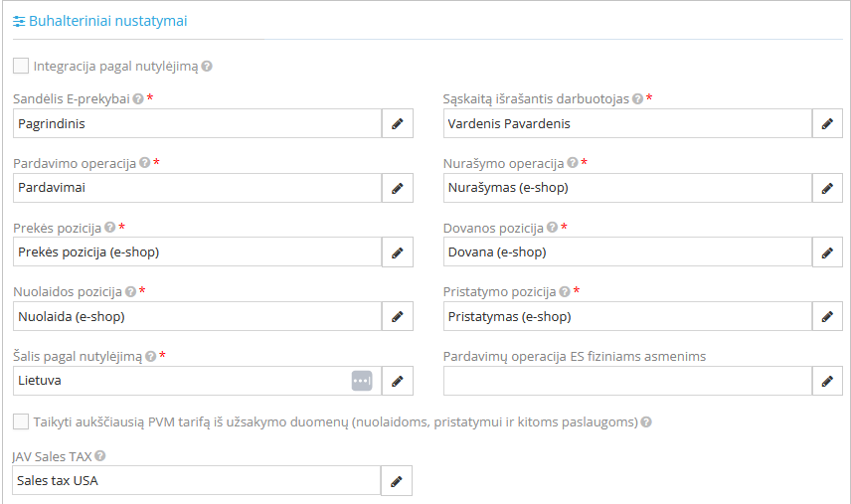Open country picker ellipsis in Lietuva field
851x504 pixels.
click(x=361, y=381)
